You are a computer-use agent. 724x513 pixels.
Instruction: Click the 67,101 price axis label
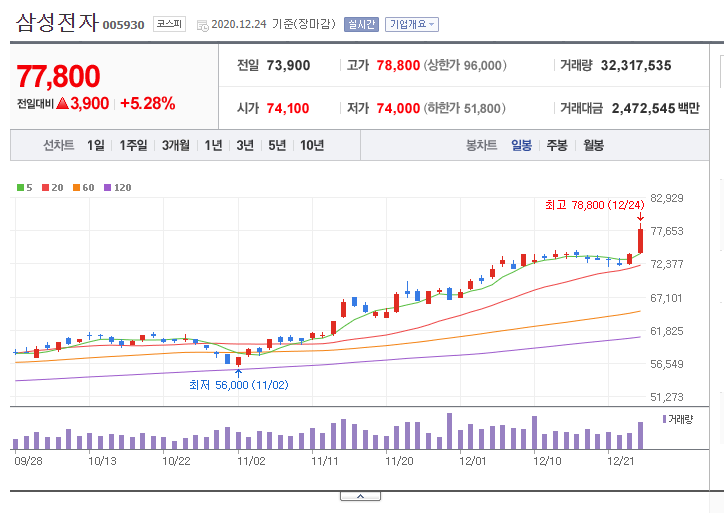pyautogui.click(x=666, y=298)
